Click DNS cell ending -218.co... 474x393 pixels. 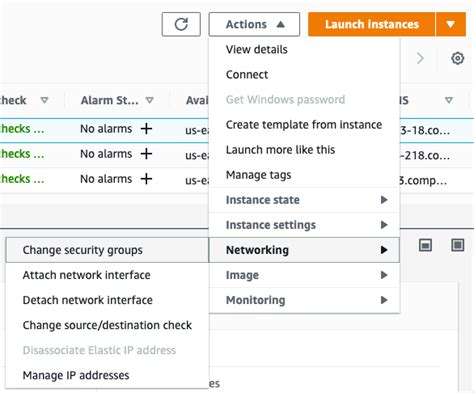425,155
